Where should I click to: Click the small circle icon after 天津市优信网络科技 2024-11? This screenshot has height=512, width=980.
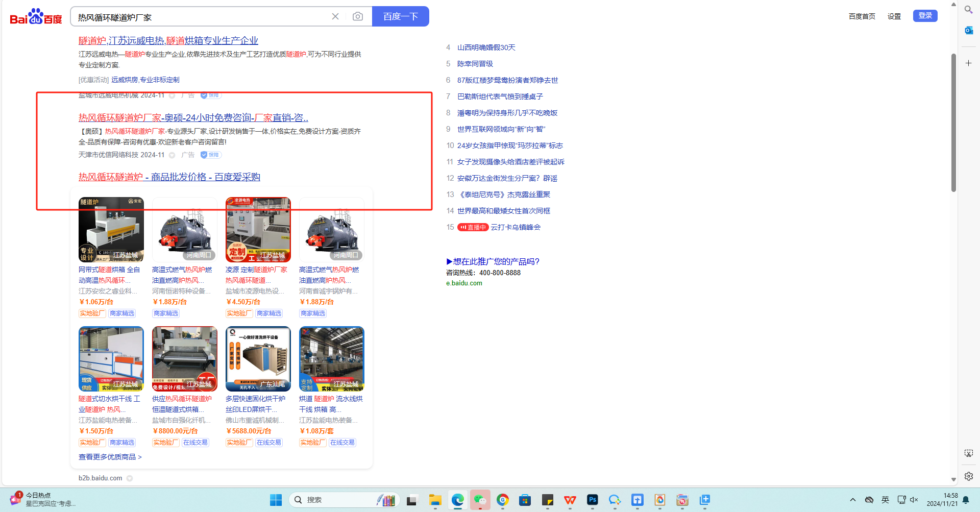click(172, 155)
